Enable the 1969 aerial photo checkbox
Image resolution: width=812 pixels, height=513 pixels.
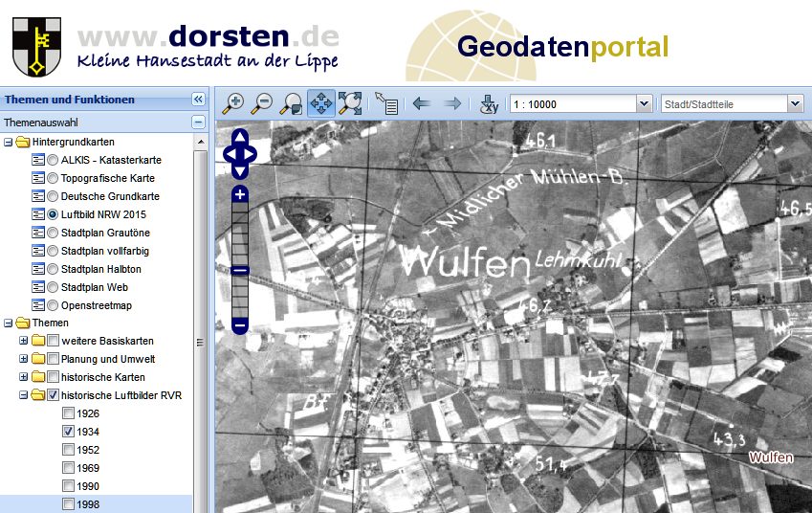[x=69, y=468]
